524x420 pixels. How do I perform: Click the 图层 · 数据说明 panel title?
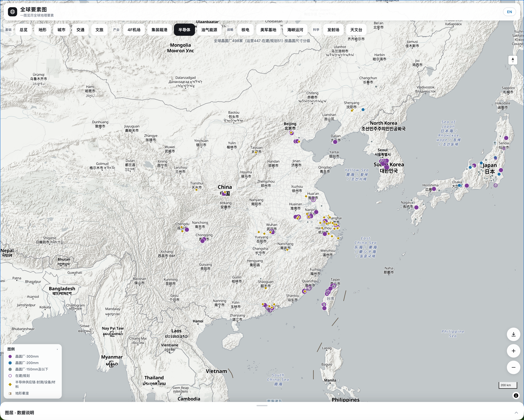click(x=19, y=413)
